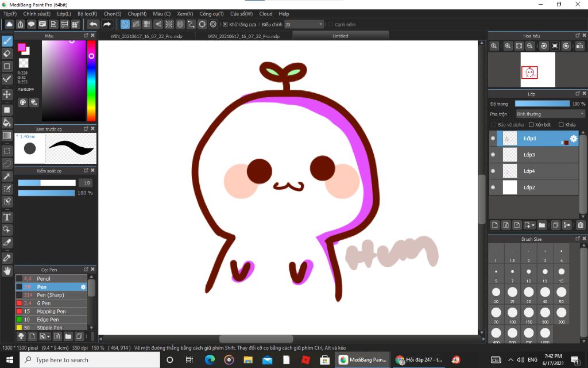Select the Mapping Pen brush

pos(51,311)
